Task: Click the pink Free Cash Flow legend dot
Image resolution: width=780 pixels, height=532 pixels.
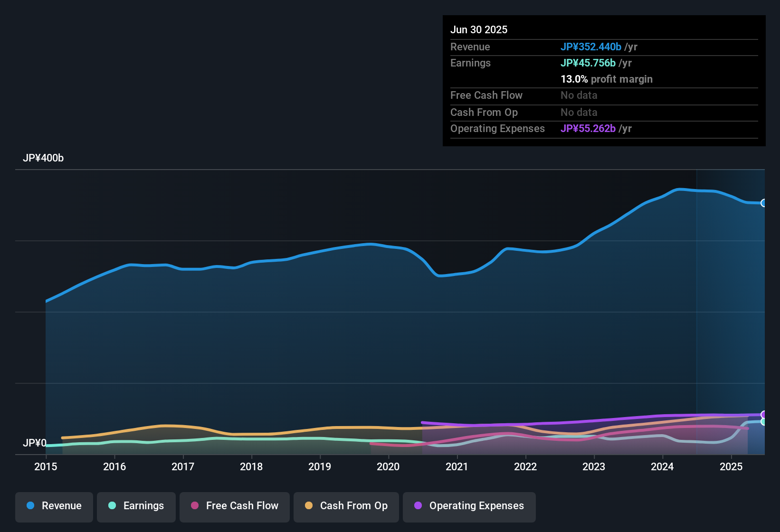Action: click(x=194, y=506)
